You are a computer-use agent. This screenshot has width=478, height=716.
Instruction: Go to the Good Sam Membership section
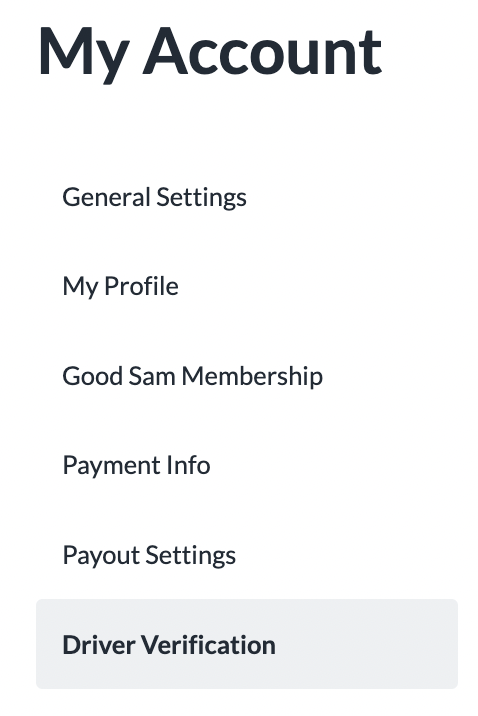click(x=193, y=377)
